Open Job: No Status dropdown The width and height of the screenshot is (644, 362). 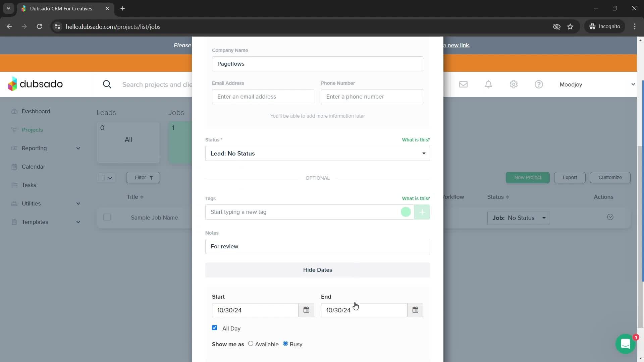[519, 218]
